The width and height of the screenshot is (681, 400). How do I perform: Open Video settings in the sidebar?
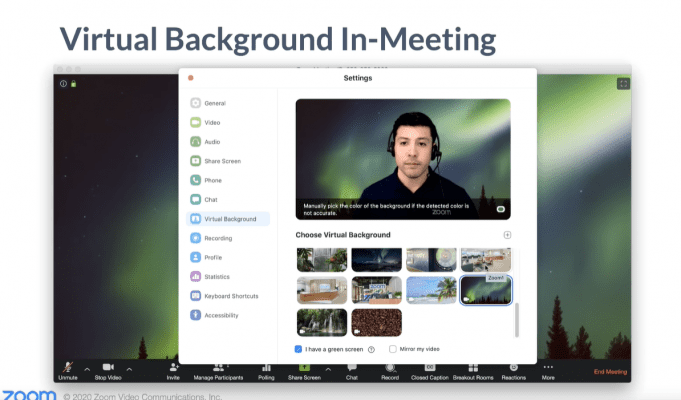205,122
